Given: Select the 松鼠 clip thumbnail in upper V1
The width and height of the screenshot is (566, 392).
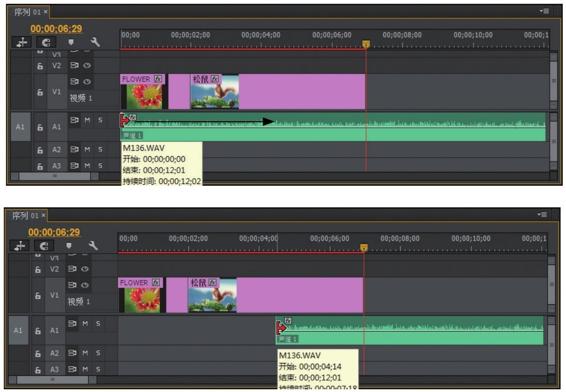Looking at the screenshot, I should 214,92.
